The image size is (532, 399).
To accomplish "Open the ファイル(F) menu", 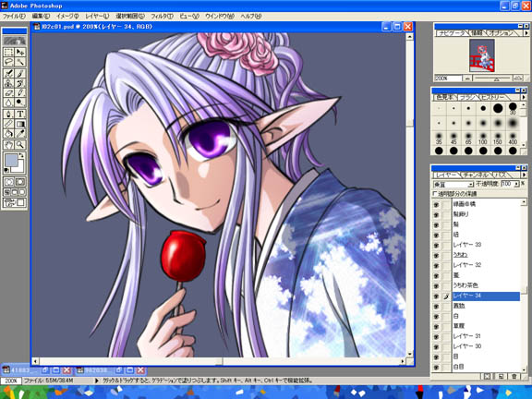I will tap(14, 16).
